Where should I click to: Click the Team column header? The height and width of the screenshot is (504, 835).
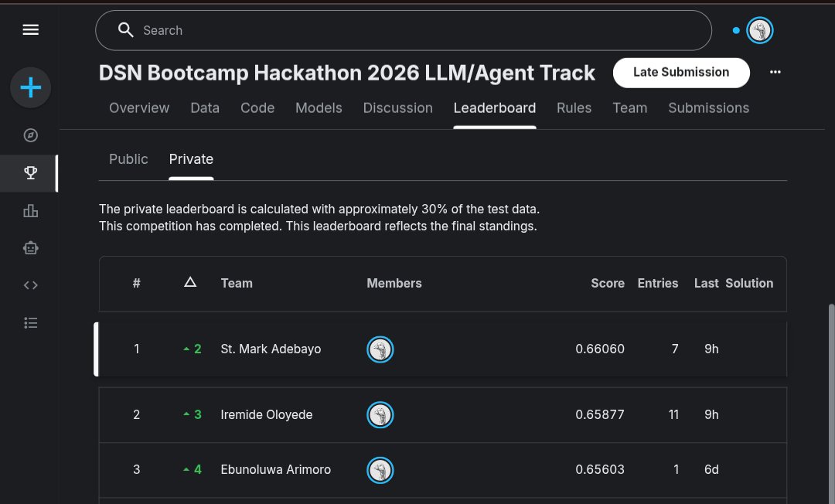click(237, 283)
